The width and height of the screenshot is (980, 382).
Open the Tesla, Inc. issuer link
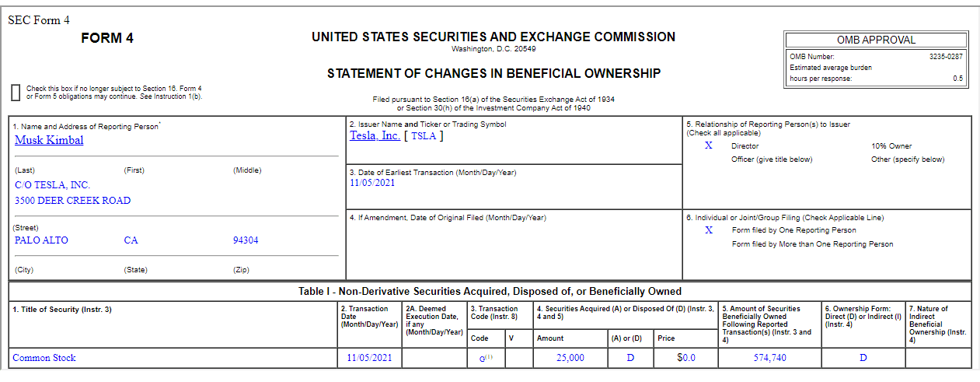pos(375,135)
